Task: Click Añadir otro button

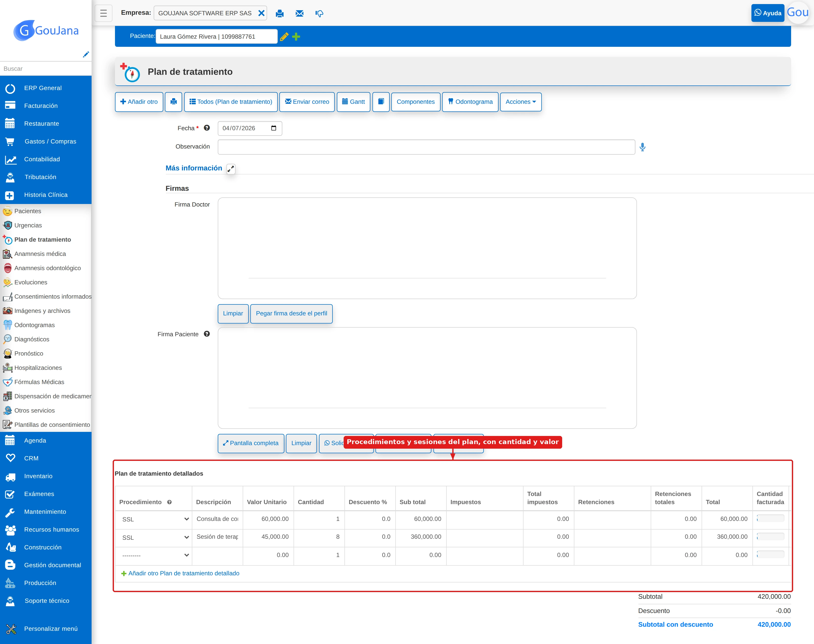Action: click(139, 102)
